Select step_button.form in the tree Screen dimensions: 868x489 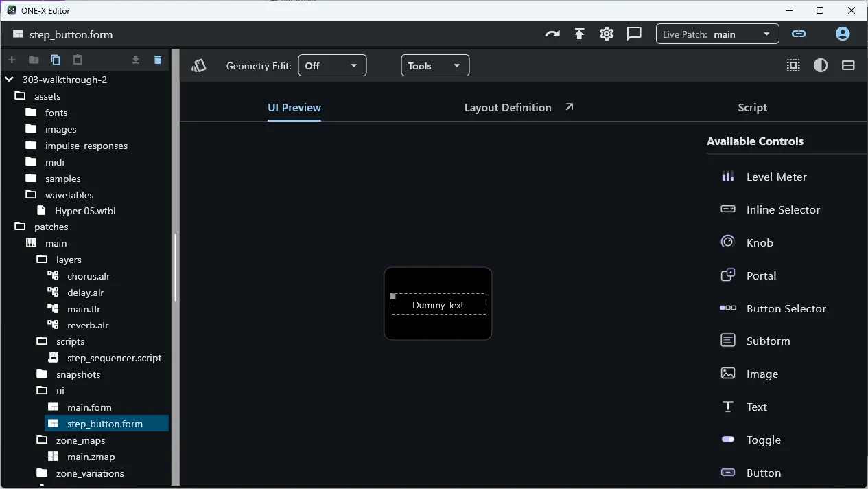(x=106, y=424)
